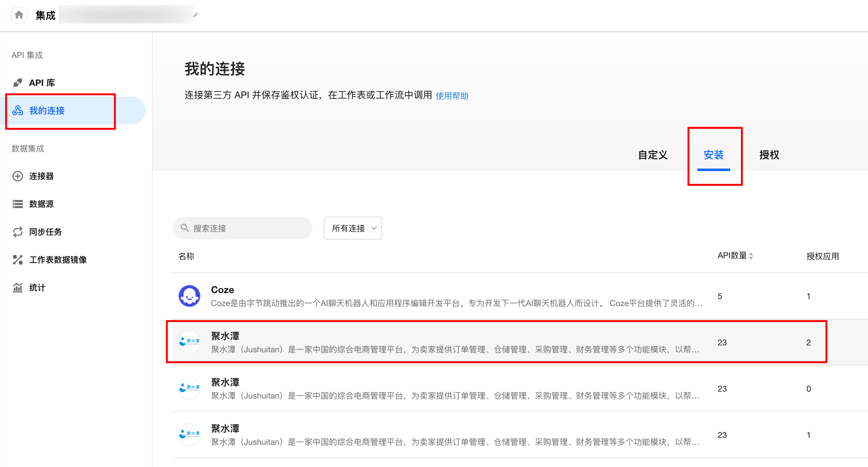Sort by API数量 column arrows
This screenshot has width=868, height=467.
pos(751,256)
